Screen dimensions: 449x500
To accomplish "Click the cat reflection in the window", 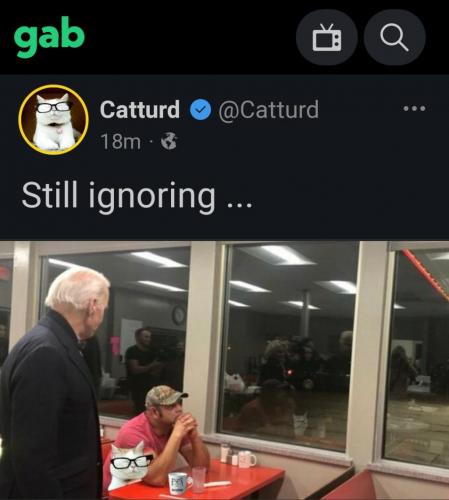I will tap(300, 423).
